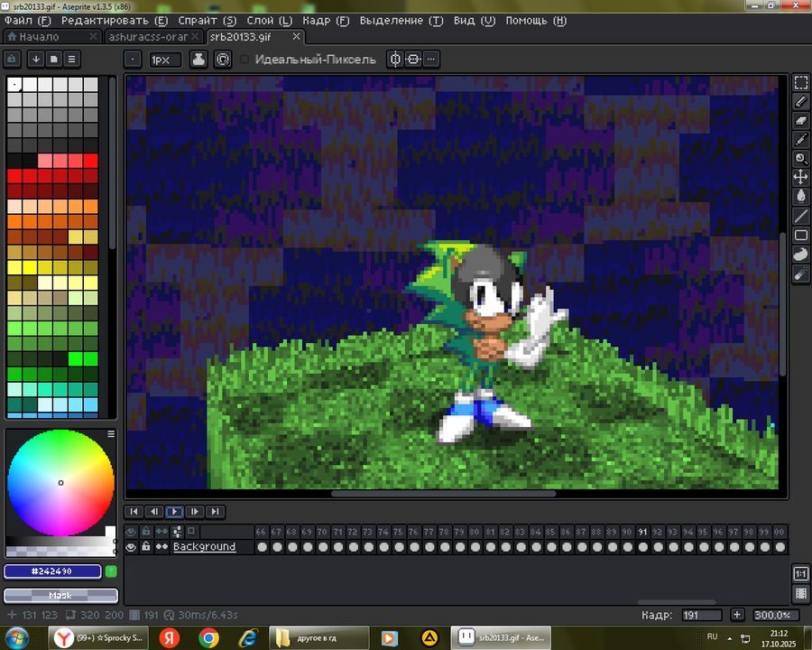The height and width of the screenshot is (650, 812).
Task: Pick the bright red palette swatch
Action: (90, 161)
